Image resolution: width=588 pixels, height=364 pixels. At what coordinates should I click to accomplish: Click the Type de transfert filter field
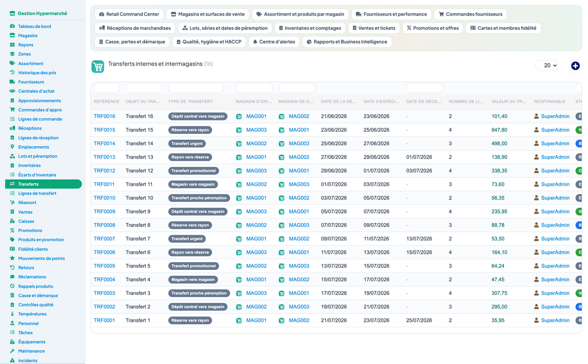196,88
